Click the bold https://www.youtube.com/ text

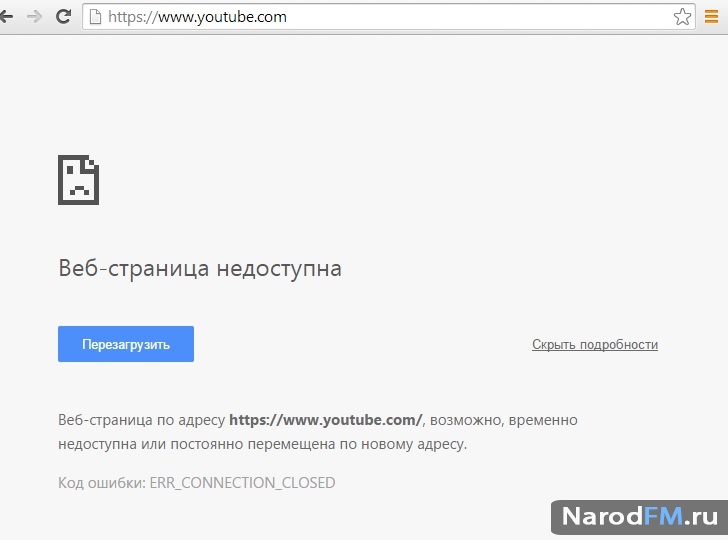tap(326, 420)
